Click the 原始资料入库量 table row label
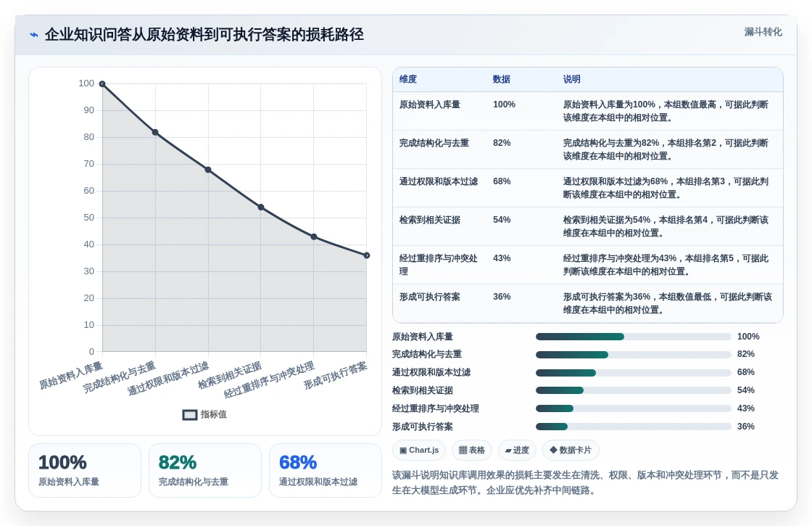Screen dimensions: 812x526 (x=430, y=104)
